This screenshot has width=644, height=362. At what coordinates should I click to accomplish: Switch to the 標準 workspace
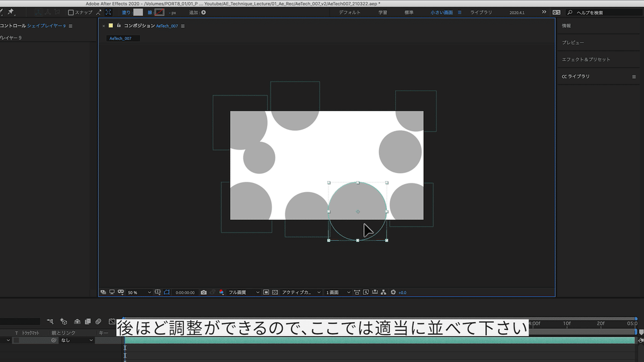coord(409,12)
